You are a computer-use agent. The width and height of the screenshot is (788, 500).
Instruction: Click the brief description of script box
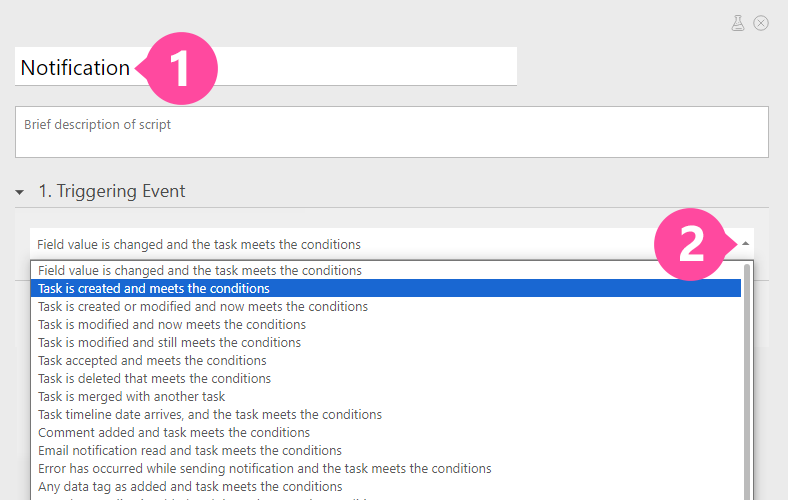[x=391, y=132]
